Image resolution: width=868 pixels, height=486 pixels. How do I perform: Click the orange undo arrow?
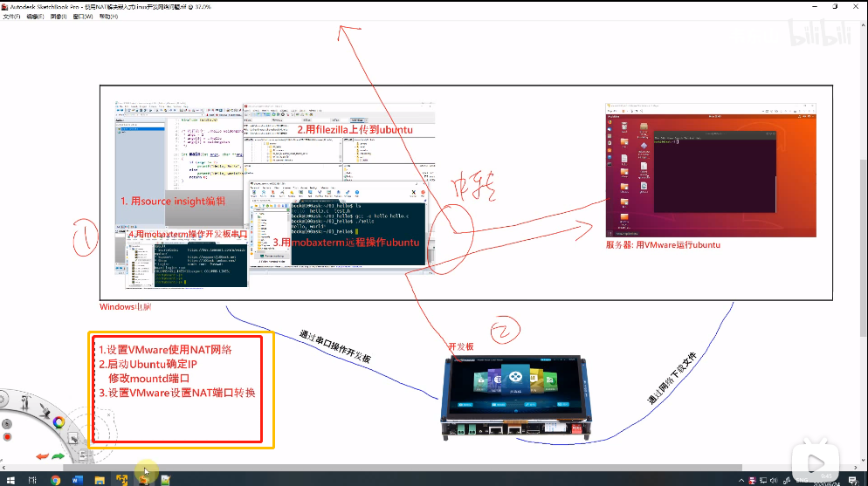coord(43,456)
